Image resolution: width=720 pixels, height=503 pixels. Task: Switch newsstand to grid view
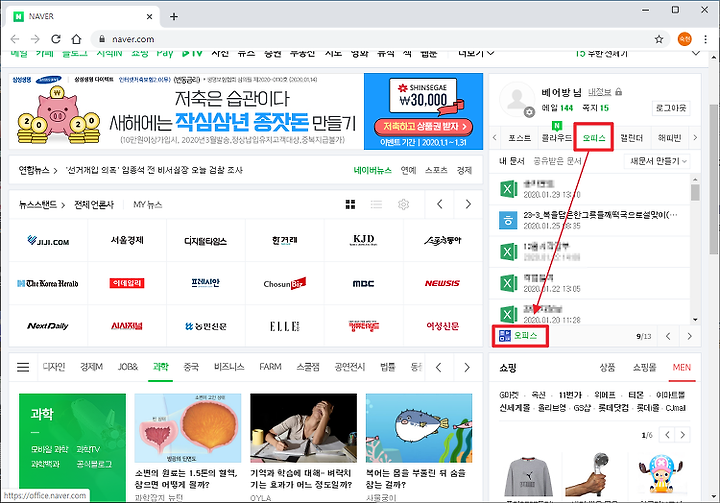click(x=350, y=204)
